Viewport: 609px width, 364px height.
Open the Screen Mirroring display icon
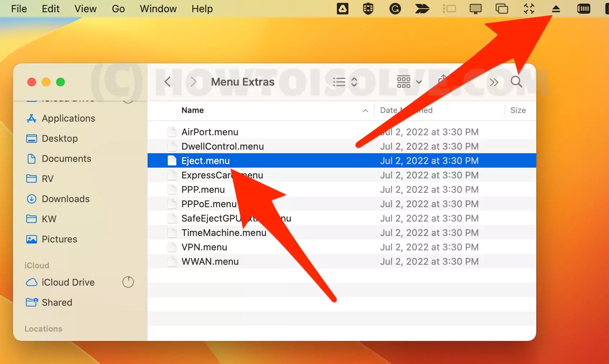pyautogui.click(x=475, y=9)
